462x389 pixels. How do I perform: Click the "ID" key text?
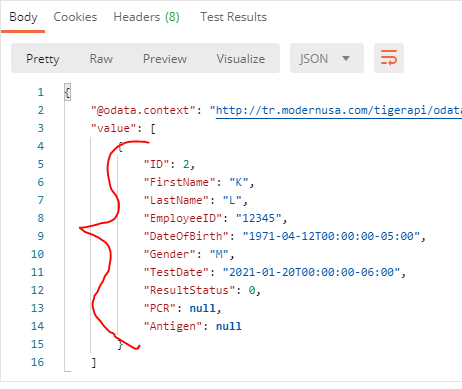pos(156,164)
